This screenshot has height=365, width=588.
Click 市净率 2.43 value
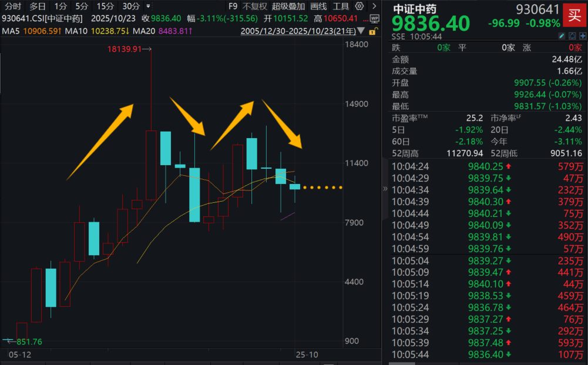tap(573, 118)
